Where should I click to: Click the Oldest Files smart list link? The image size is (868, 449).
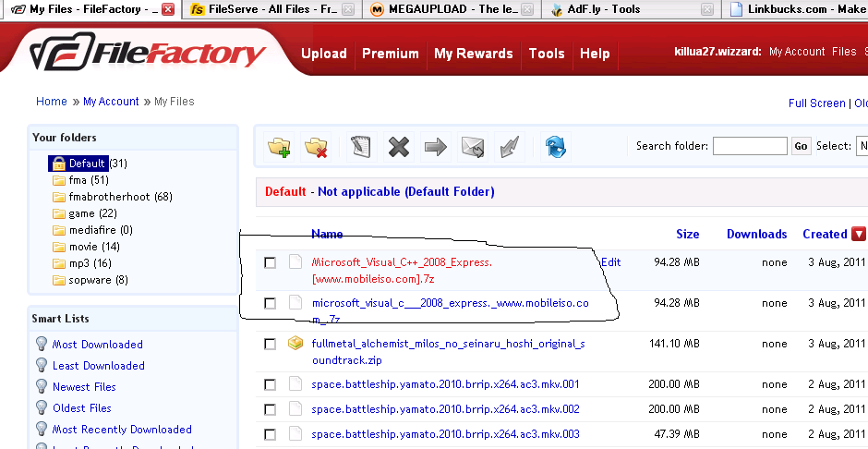click(x=82, y=408)
